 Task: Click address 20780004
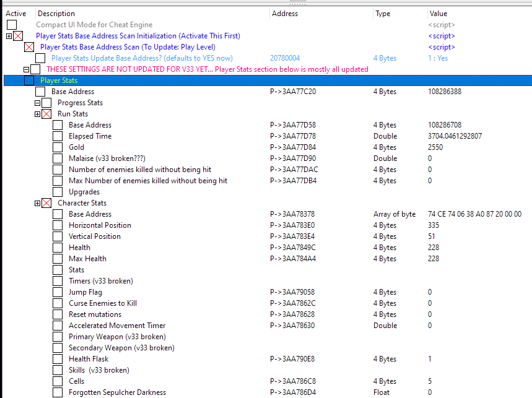coord(285,58)
